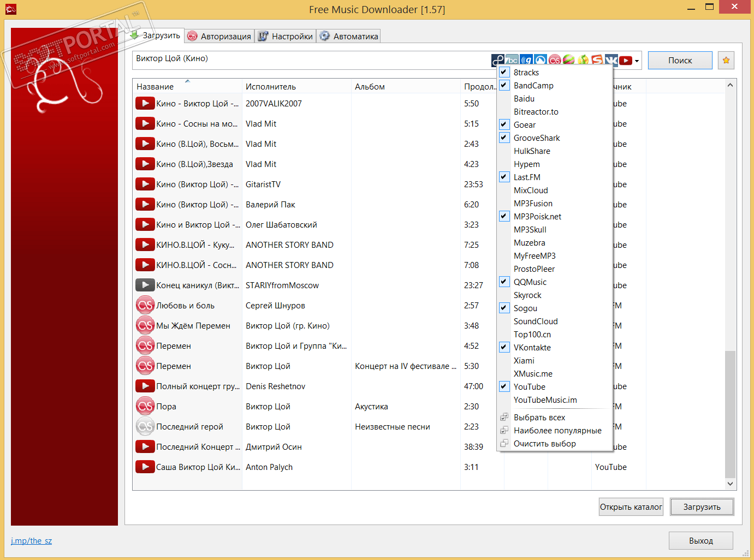Switch to the Авторизация tab

click(219, 36)
